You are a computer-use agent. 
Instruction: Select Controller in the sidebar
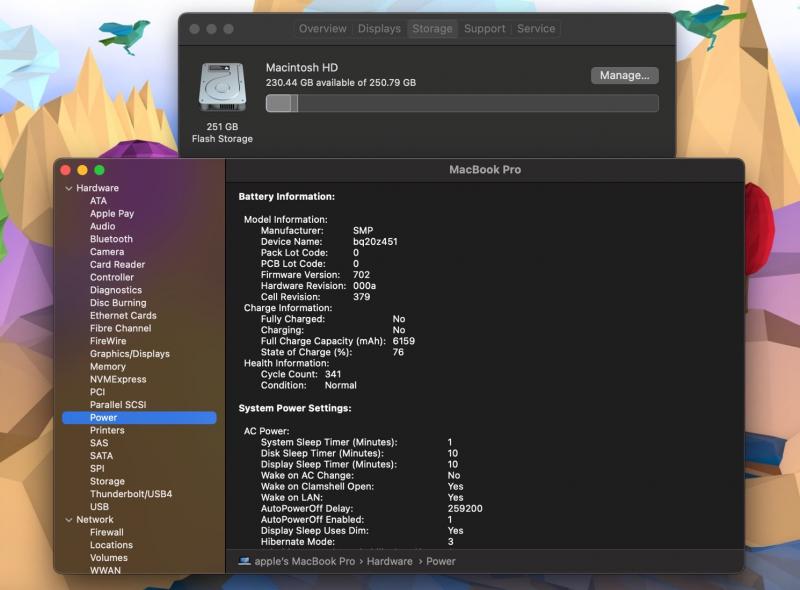pyautogui.click(x=112, y=278)
